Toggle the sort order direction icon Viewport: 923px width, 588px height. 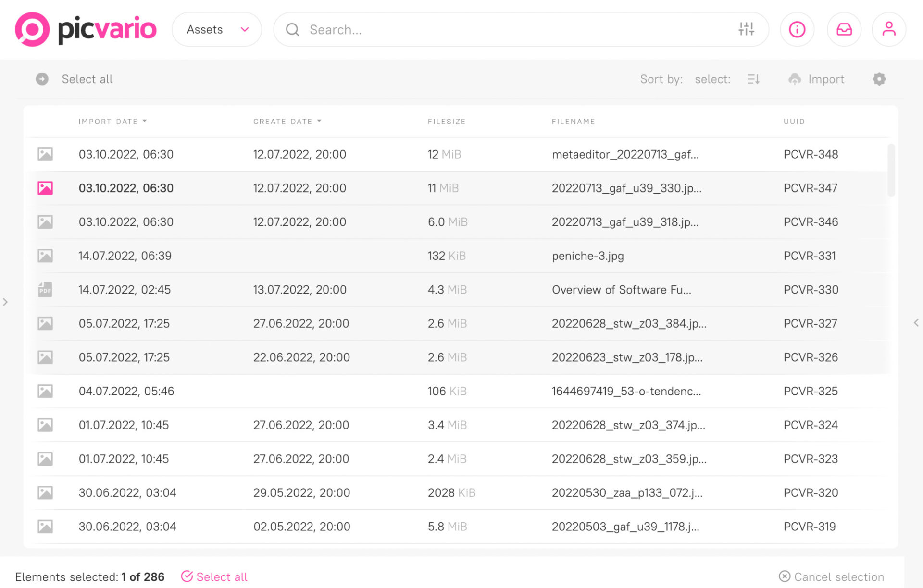753,79
